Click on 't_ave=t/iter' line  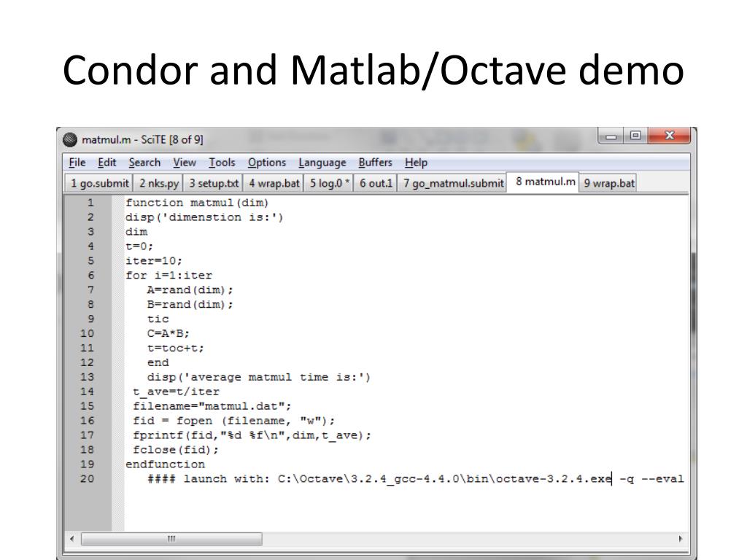176,392
